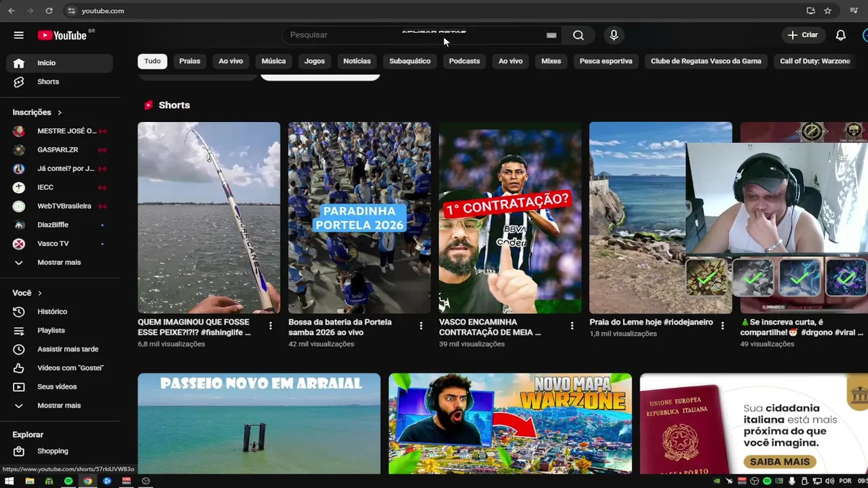The height and width of the screenshot is (488, 868).
Task: Click the Shorts shelf heading
Action: point(174,105)
